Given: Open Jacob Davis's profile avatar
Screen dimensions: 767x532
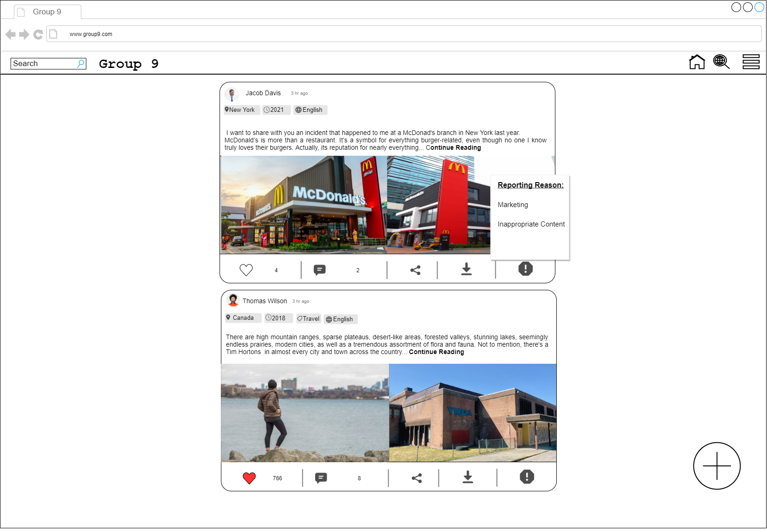Looking at the screenshot, I should click(231, 94).
